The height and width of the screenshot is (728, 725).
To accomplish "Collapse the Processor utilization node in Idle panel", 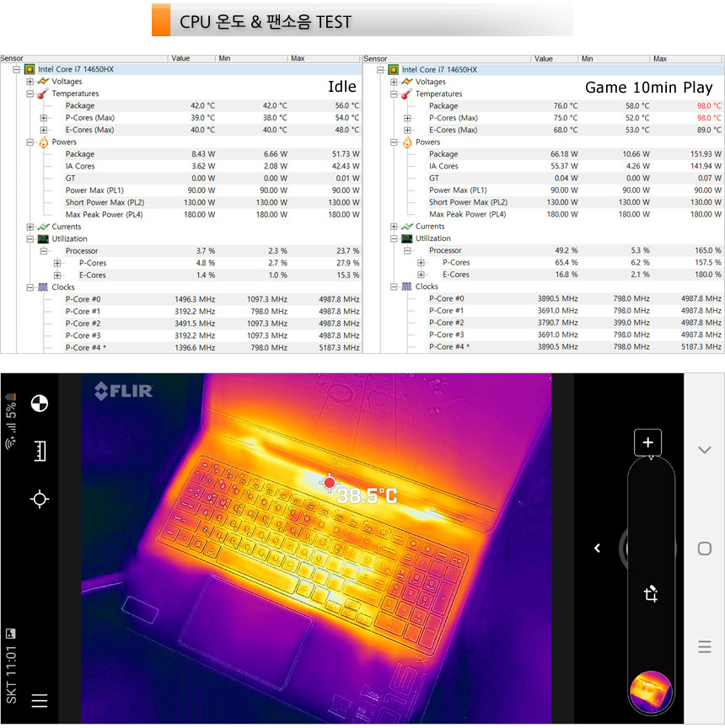I will pyautogui.click(x=44, y=251).
